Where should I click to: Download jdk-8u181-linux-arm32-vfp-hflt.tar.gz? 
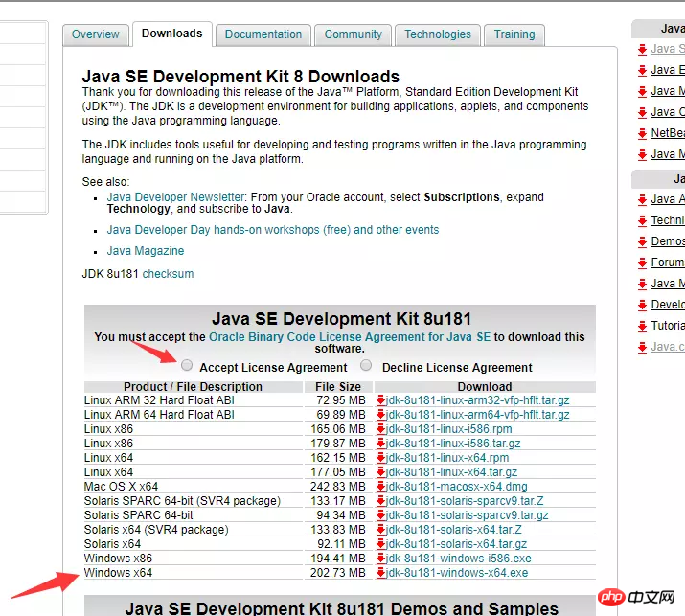[477, 400]
